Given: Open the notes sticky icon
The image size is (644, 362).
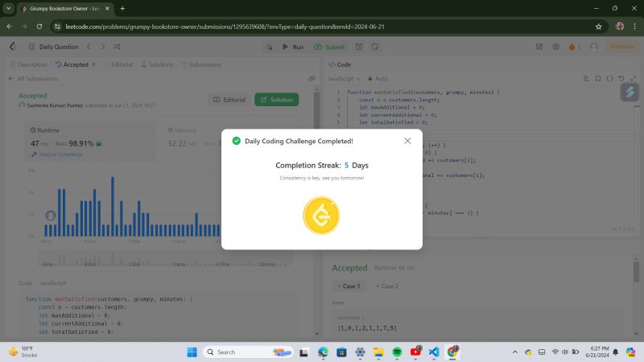Looking at the screenshot, I should (x=375, y=47).
